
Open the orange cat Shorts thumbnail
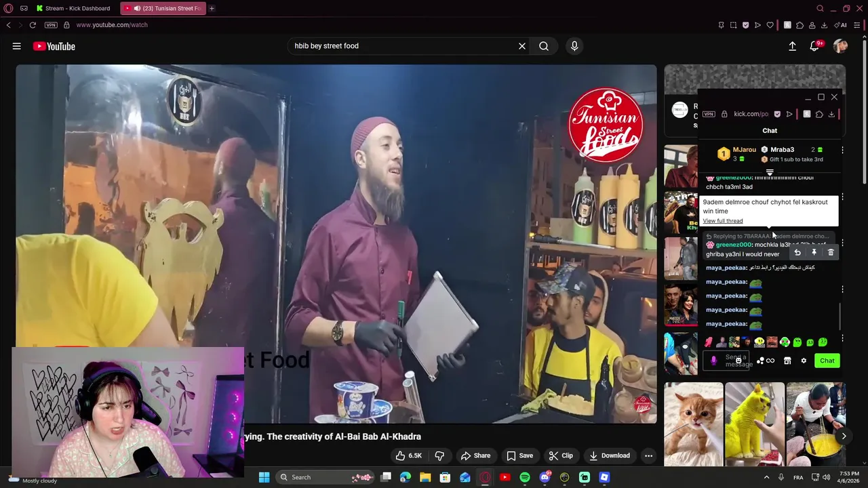[694, 424]
